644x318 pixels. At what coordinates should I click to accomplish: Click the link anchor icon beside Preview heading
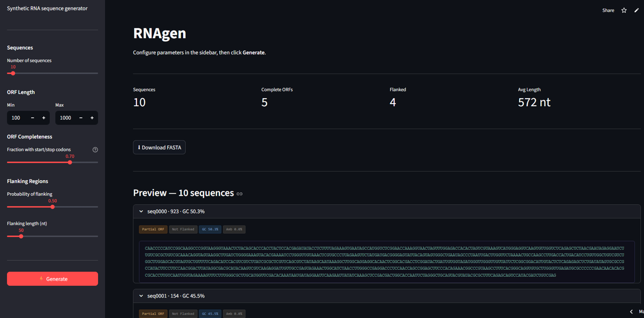(239, 194)
